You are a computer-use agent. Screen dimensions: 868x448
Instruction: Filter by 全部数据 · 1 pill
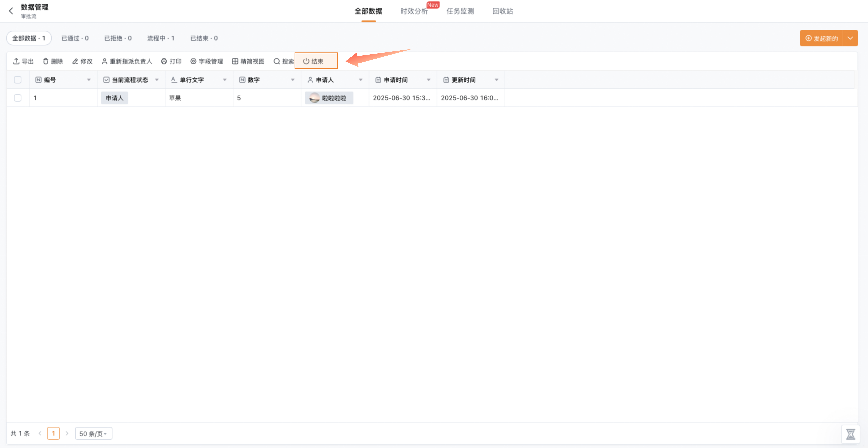29,38
